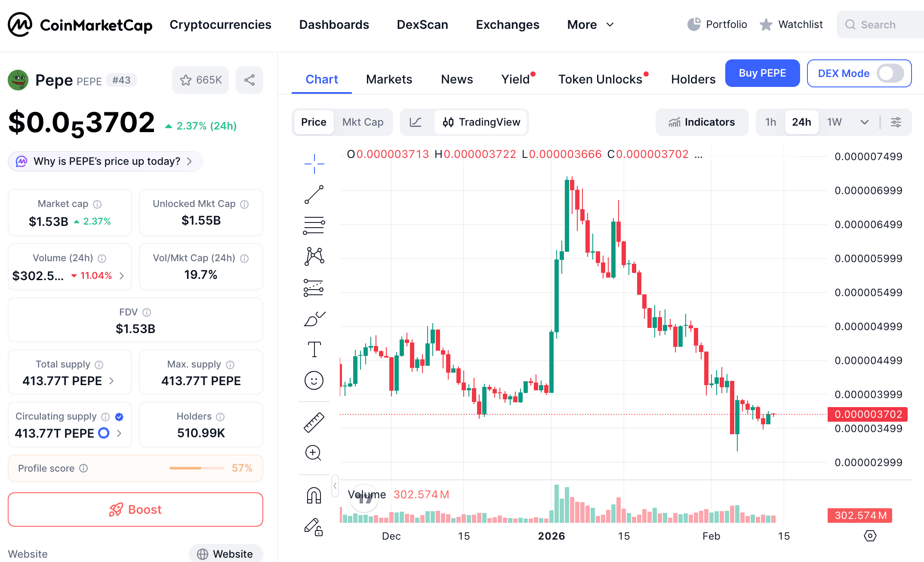
Task: Toggle magnet mode for drawing
Action: pos(314,495)
